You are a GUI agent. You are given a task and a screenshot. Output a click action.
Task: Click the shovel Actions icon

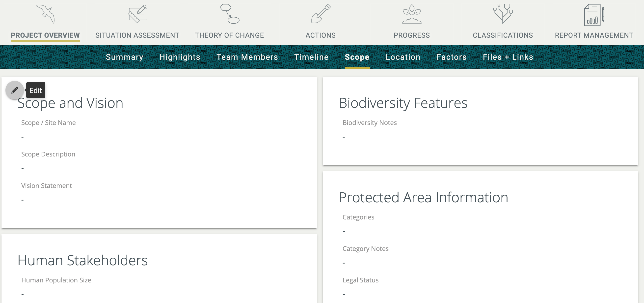click(x=321, y=14)
